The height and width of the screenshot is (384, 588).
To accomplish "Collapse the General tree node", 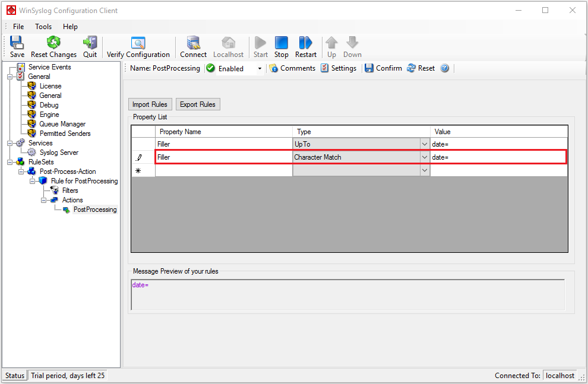I will tap(10, 77).
